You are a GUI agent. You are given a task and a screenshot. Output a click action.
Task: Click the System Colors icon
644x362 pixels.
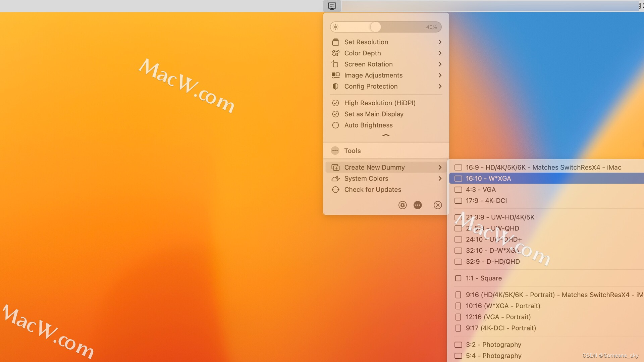(x=335, y=178)
